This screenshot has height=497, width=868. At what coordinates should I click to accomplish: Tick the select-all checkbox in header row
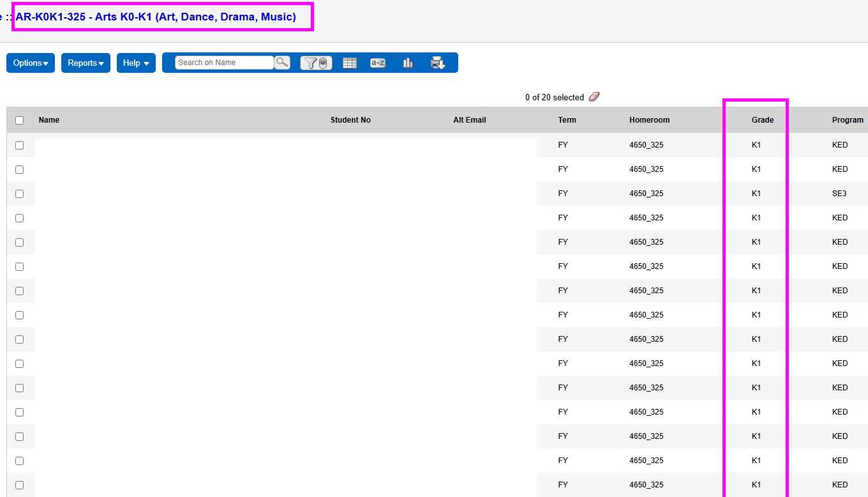(19, 120)
